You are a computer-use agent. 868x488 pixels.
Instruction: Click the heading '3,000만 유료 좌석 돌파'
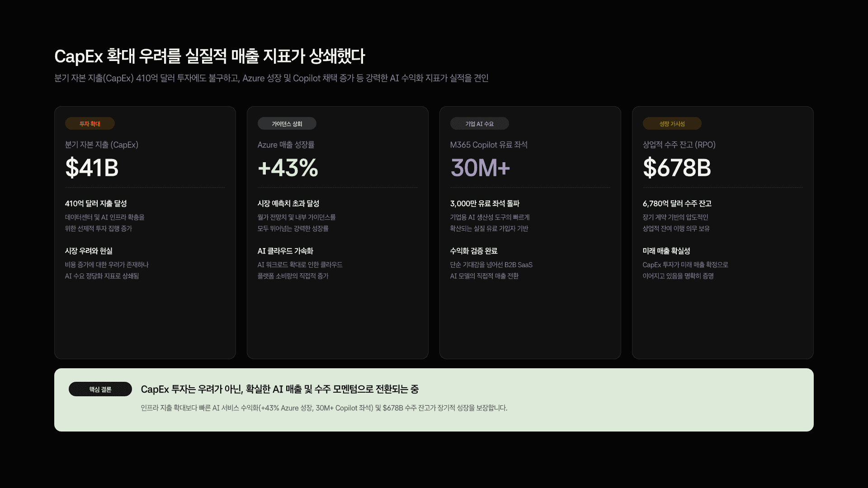coord(485,203)
